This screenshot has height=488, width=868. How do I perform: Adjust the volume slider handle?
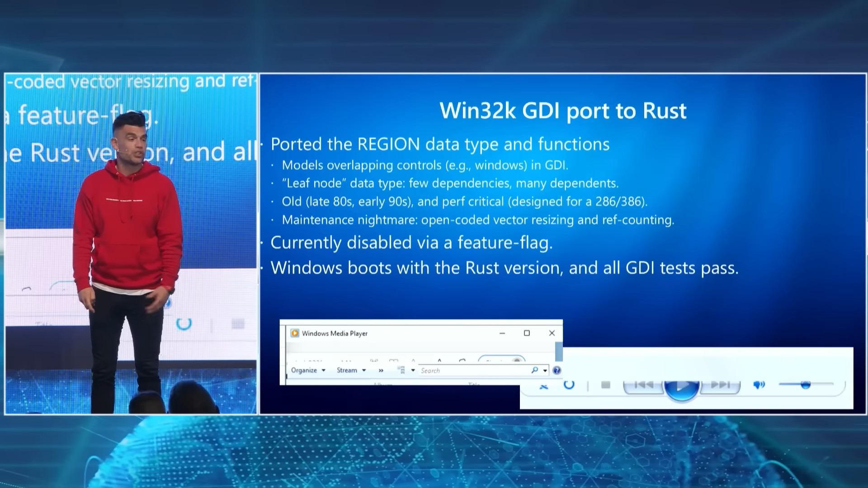pyautogui.click(x=805, y=385)
